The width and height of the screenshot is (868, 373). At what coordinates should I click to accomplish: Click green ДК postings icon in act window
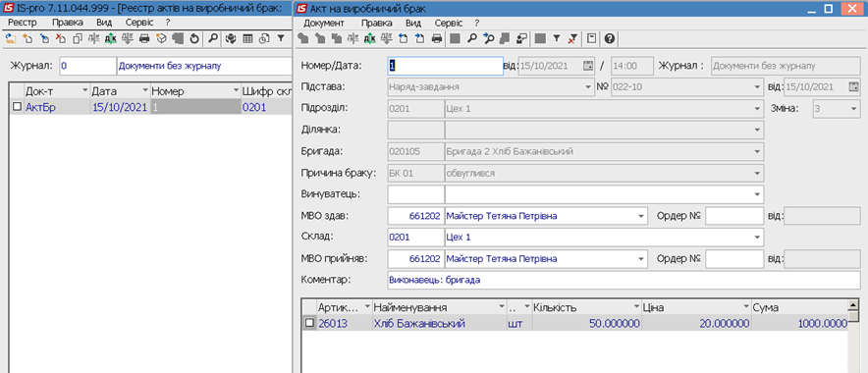(x=370, y=38)
